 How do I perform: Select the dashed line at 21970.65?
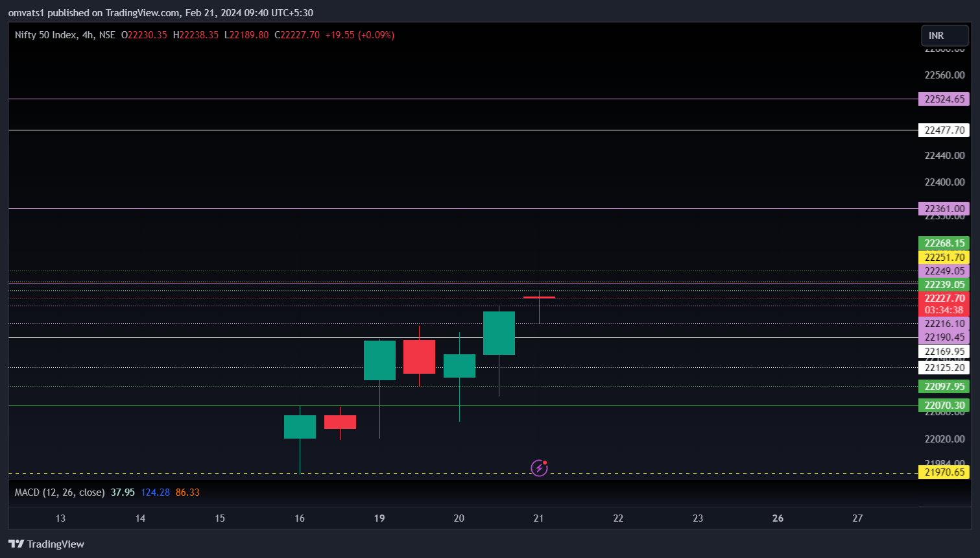tap(463, 473)
